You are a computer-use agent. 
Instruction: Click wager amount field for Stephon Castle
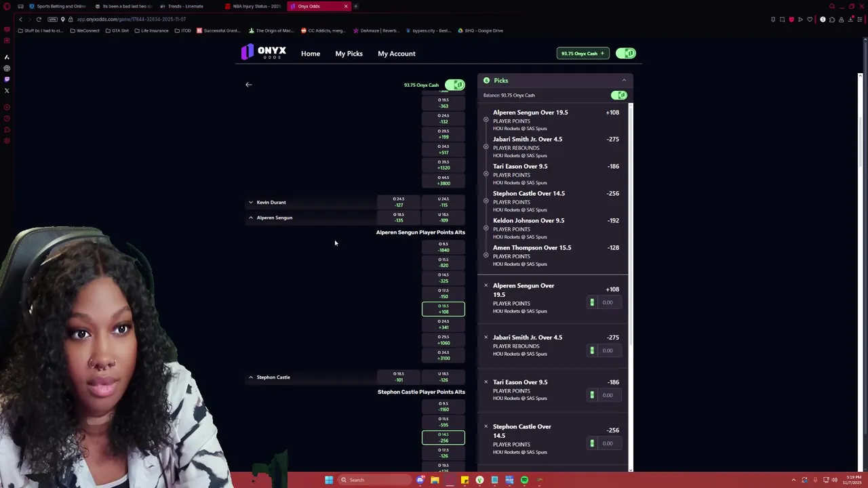click(608, 443)
